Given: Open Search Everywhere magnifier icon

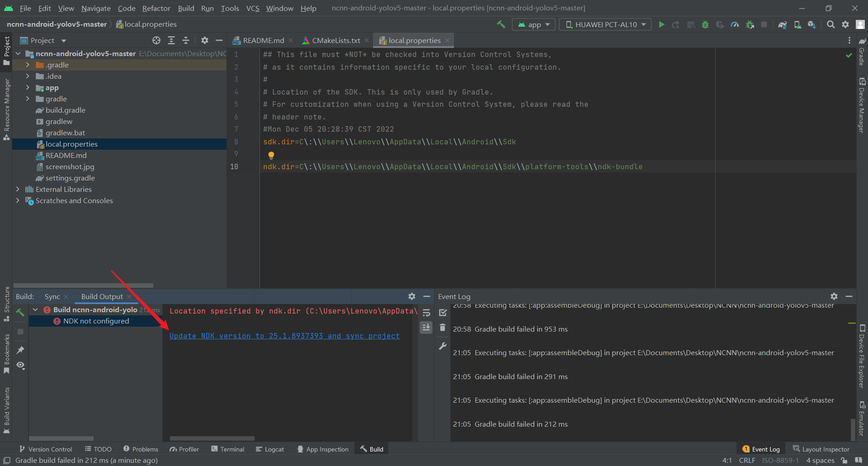Looking at the screenshot, I should tap(830, 24).
